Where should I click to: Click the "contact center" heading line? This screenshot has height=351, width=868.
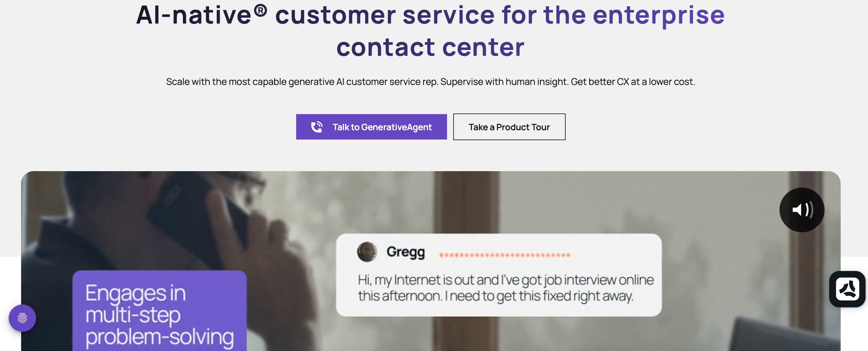(430, 47)
